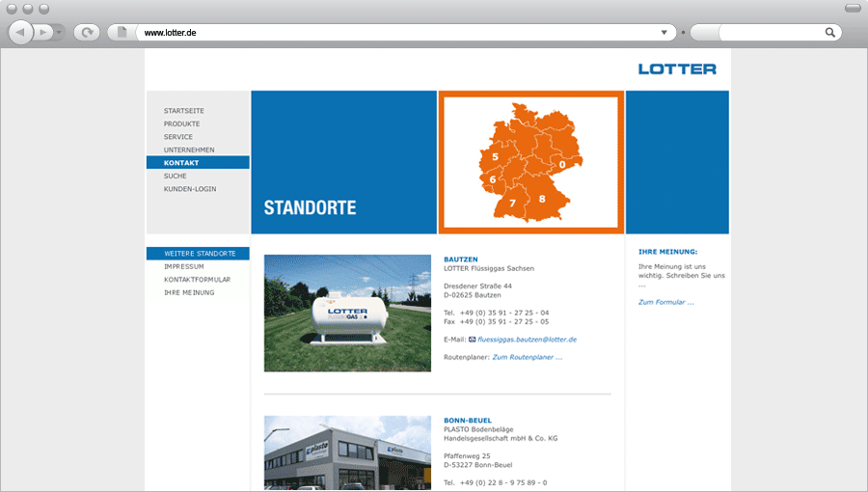Click the Pfaffenweg 25 address text
This screenshot has height=492, width=868.
coord(467,456)
